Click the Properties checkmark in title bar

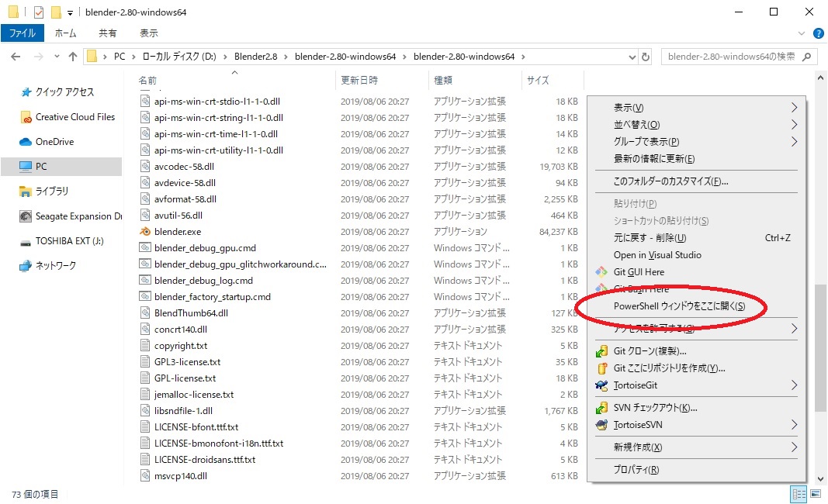(x=39, y=12)
